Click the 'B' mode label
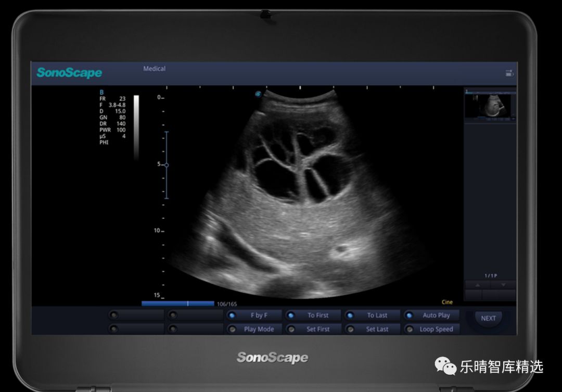Screen dimensions: 562x392 pyautogui.click(x=101, y=92)
